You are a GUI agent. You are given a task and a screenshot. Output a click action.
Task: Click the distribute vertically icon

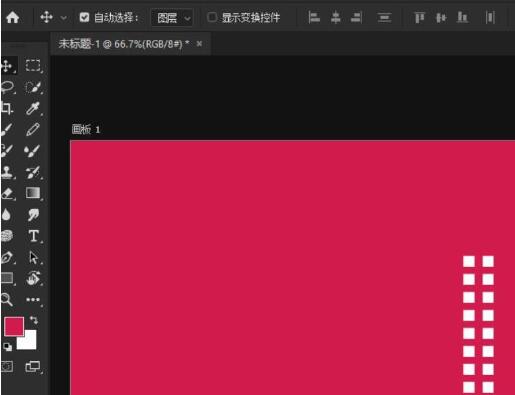tap(384, 17)
